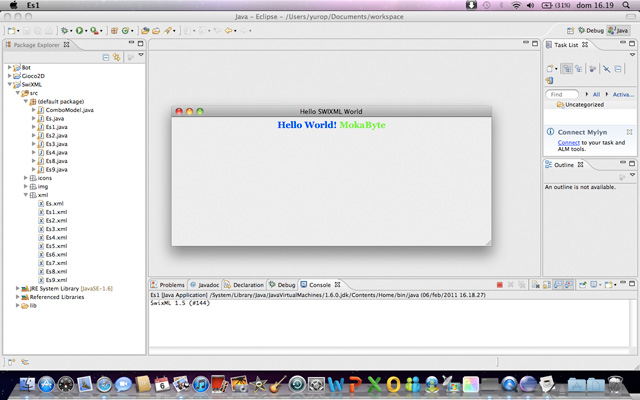Click the Open Console icon
Image resolution: width=640 pixels, height=400 pixels.
tap(609, 285)
